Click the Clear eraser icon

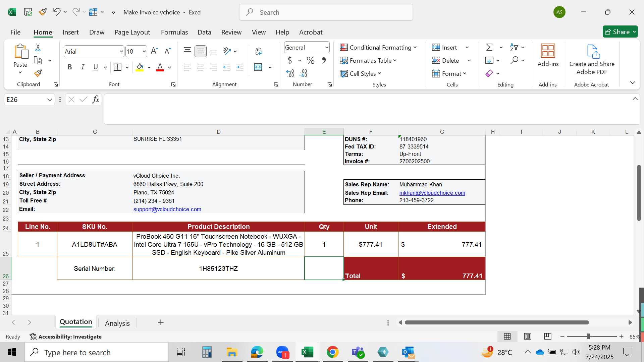(x=489, y=73)
